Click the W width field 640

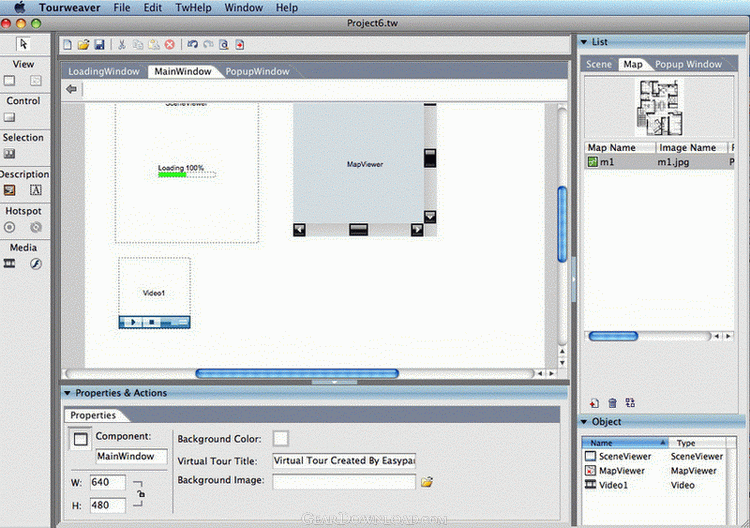[x=108, y=482]
